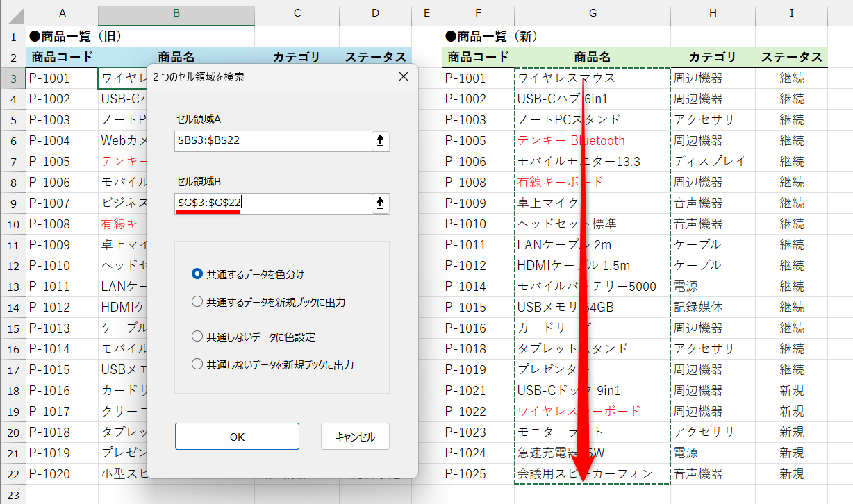Viewport: 853px width, 504px height.
Task: Click P-1005 in column A
Action: tap(62, 161)
